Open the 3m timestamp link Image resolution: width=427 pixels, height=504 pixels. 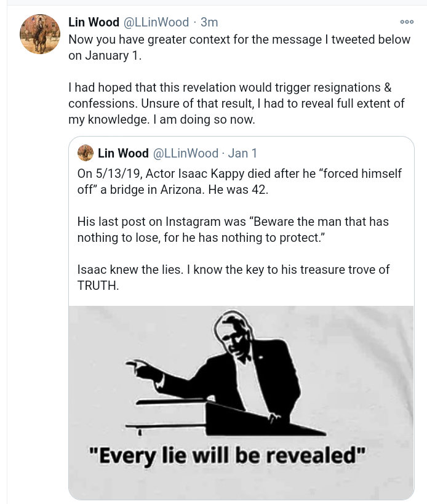pyautogui.click(x=209, y=22)
